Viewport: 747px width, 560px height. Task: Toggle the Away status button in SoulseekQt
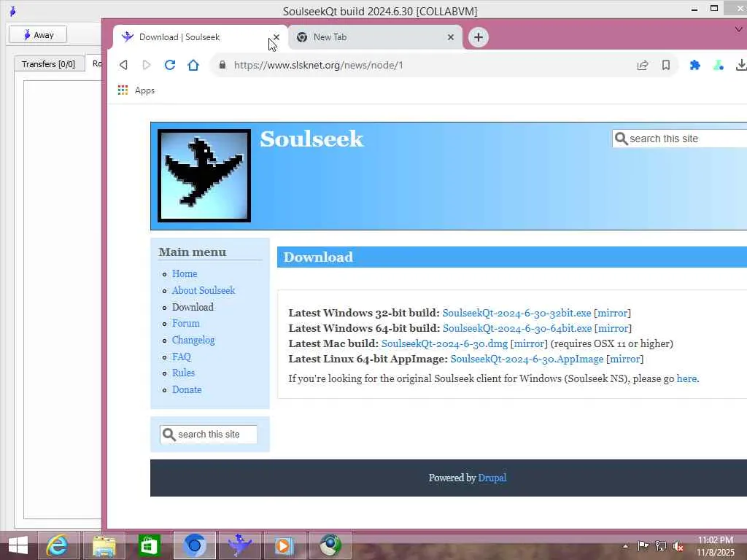(38, 35)
